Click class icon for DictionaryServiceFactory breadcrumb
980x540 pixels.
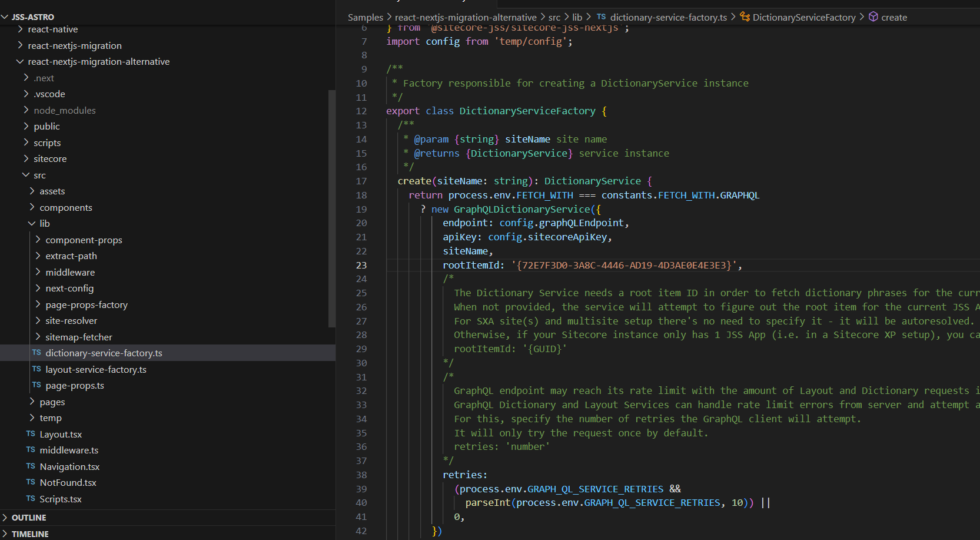pos(745,17)
